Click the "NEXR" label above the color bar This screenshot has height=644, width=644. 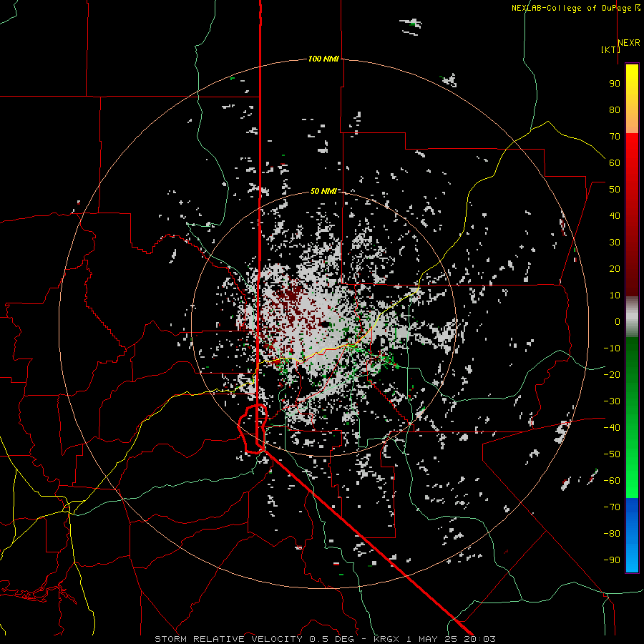coord(629,43)
